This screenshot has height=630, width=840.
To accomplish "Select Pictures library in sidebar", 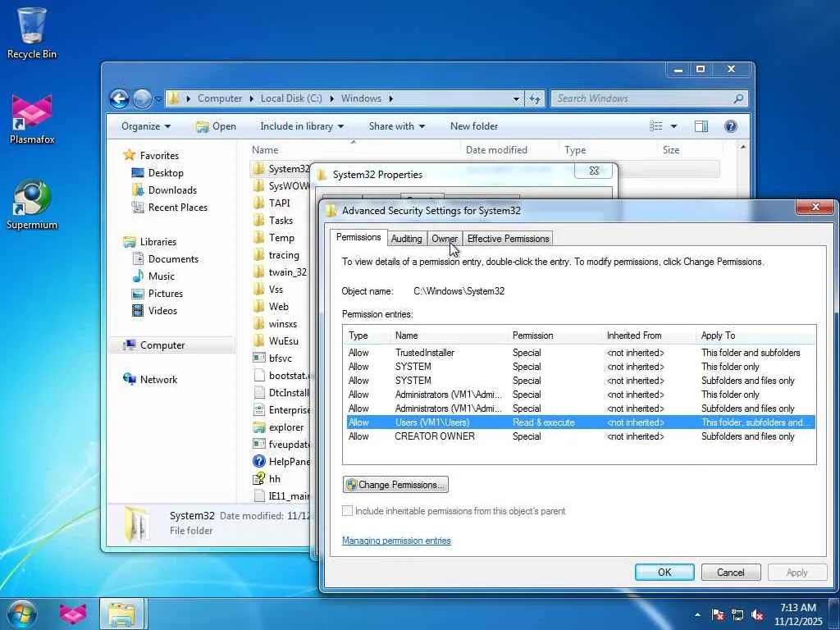I will click(165, 294).
